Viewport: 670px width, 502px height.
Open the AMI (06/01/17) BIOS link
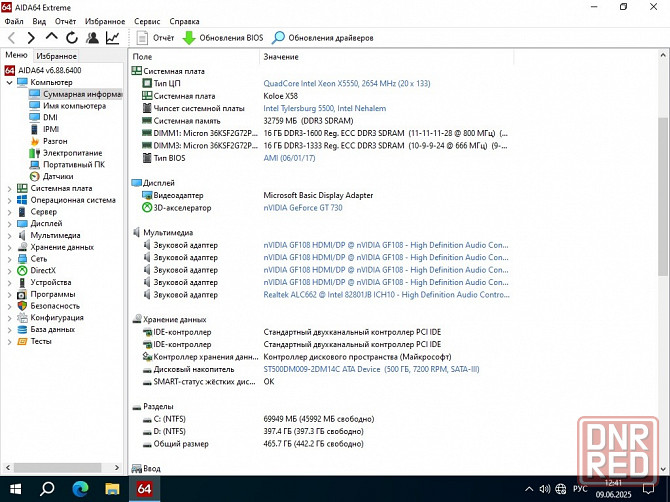pos(289,158)
